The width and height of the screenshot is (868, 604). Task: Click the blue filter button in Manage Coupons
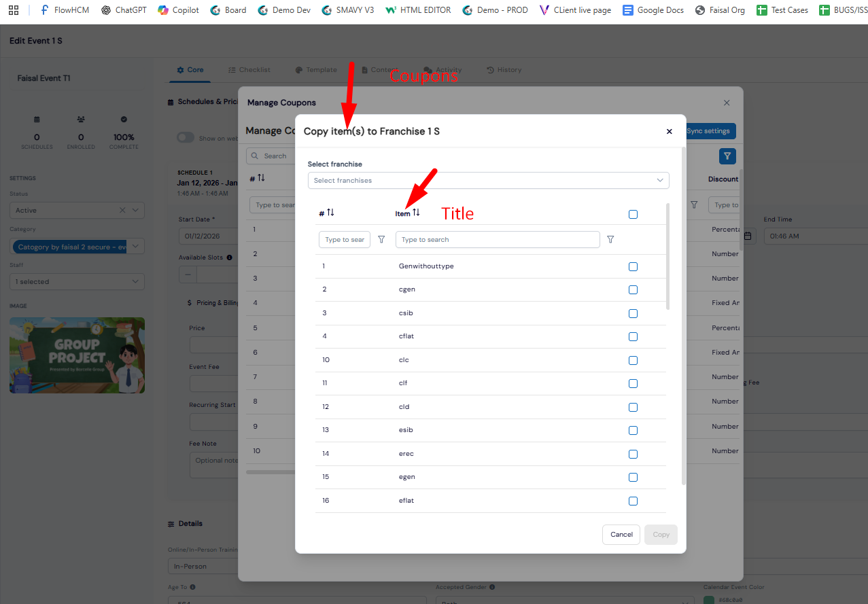727,156
